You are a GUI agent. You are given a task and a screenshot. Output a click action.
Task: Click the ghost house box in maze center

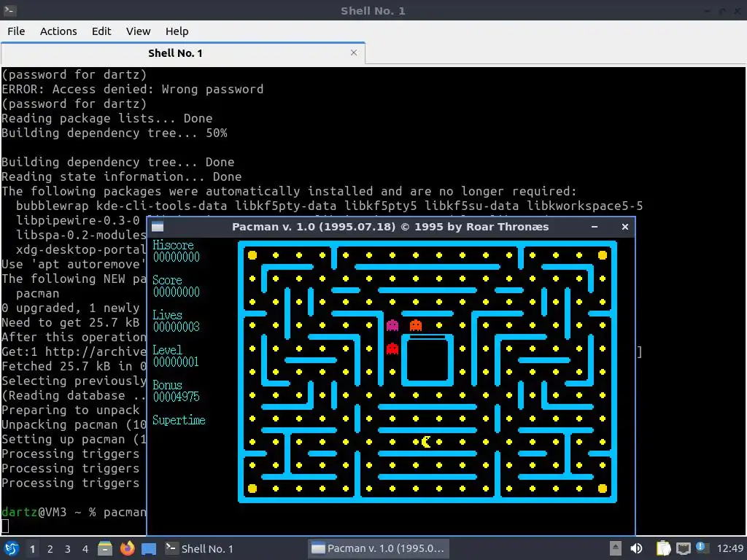point(427,360)
